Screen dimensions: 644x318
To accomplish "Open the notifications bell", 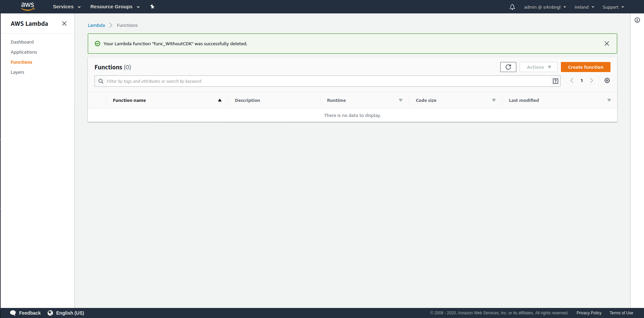I will [512, 7].
